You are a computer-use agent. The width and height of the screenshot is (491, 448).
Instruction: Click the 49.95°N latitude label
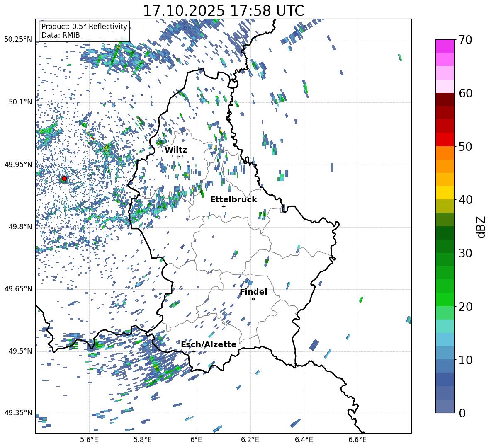(18, 165)
